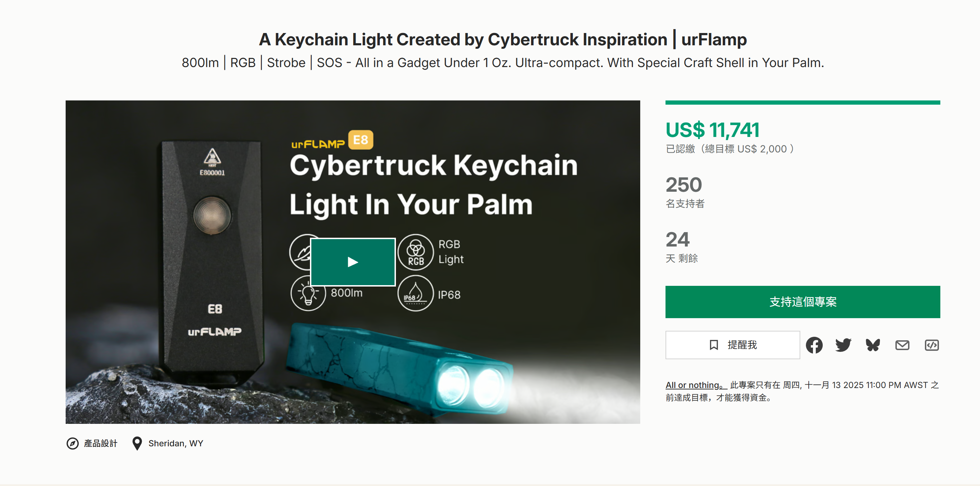Screen dimensions: 980x486
Task: Click the IP68 water-drop icon in video
Action: pyautogui.click(x=416, y=294)
